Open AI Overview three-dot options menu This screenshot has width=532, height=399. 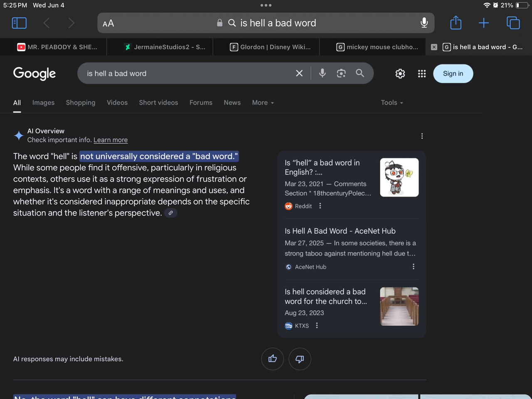(x=422, y=136)
